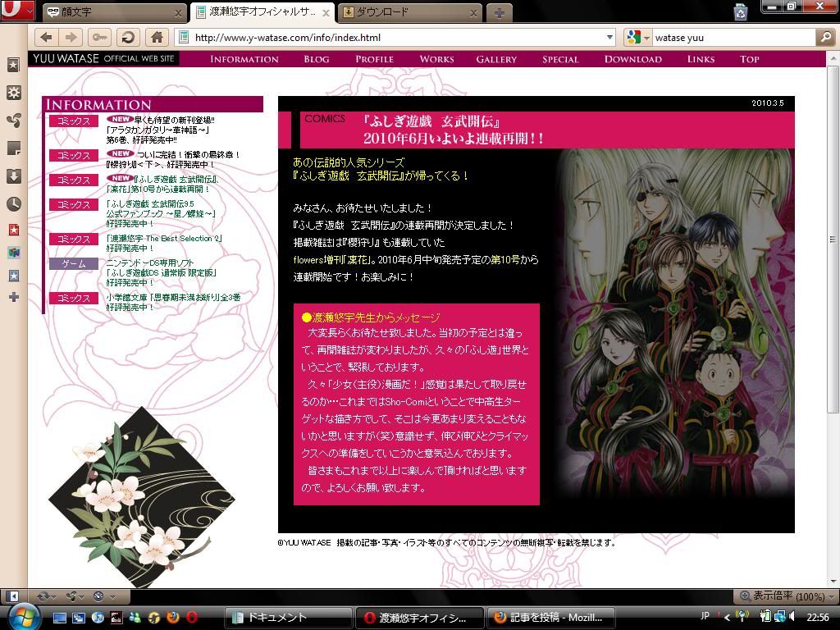The height and width of the screenshot is (630, 840).
Task: Click the volume speaker tray icon
Action: (792, 617)
